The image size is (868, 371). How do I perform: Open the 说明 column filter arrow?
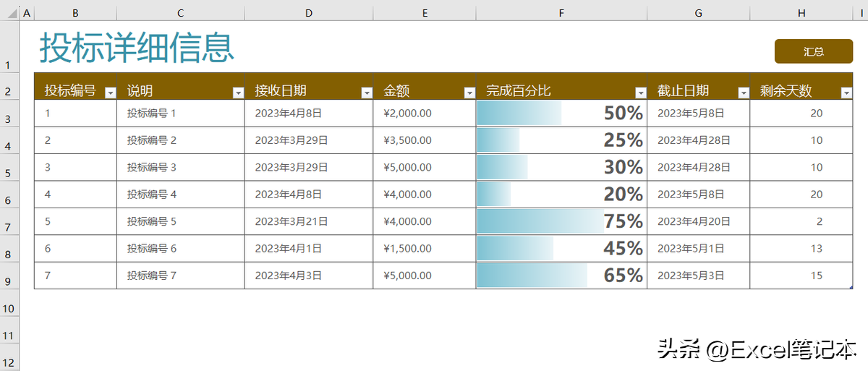click(x=238, y=93)
